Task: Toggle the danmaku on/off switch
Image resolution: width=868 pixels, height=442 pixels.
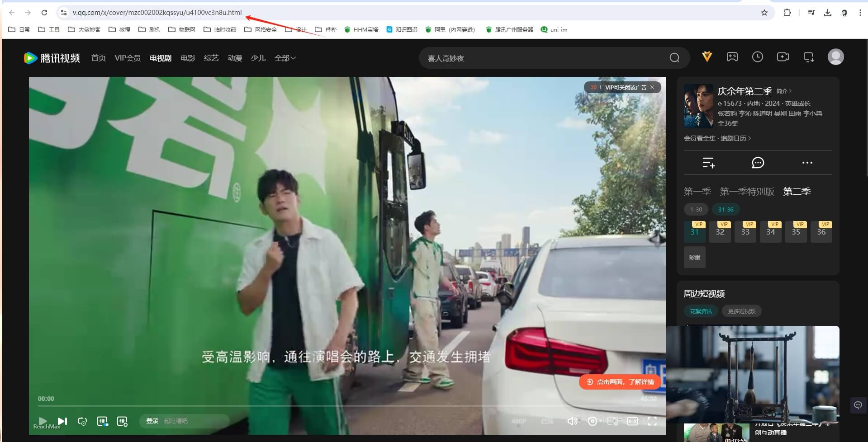Action: (x=103, y=421)
